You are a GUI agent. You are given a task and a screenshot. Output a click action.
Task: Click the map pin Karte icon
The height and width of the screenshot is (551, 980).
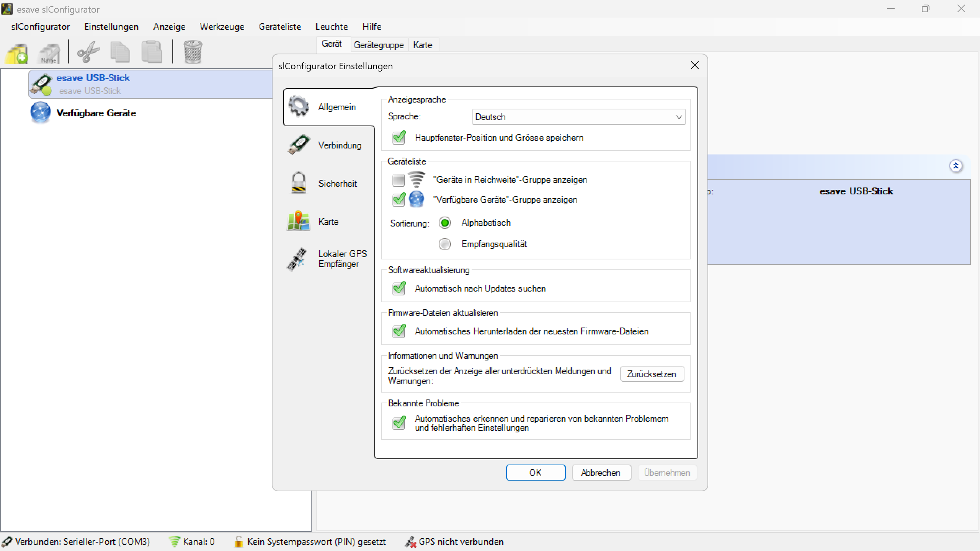coord(299,221)
